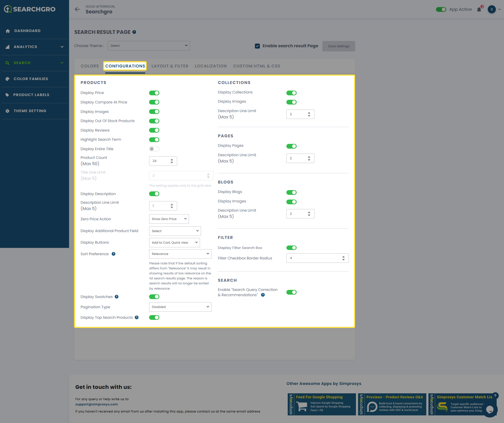Click the Save Settings button
The height and width of the screenshot is (423, 504).
pyautogui.click(x=338, y=46)
